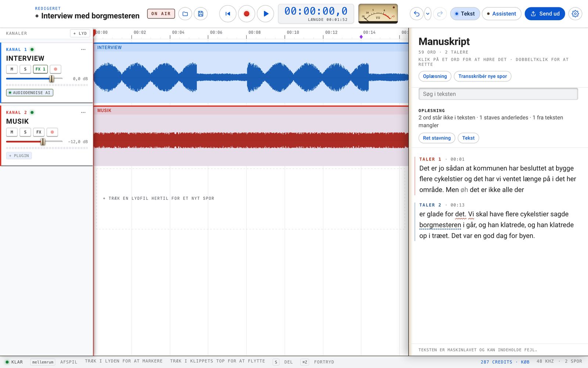The width and height of the screenshot is (588, 368).
Task: Click the Ret stavning button
Action: click(437, 138)
